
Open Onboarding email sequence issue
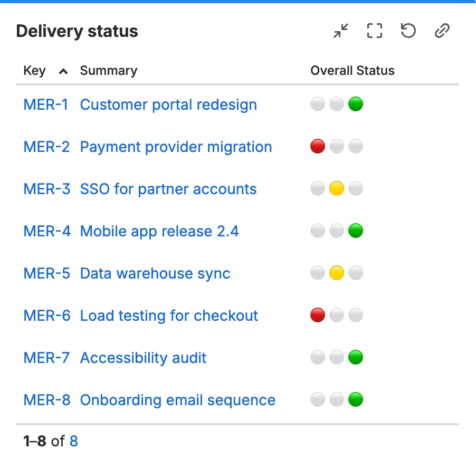178,400
